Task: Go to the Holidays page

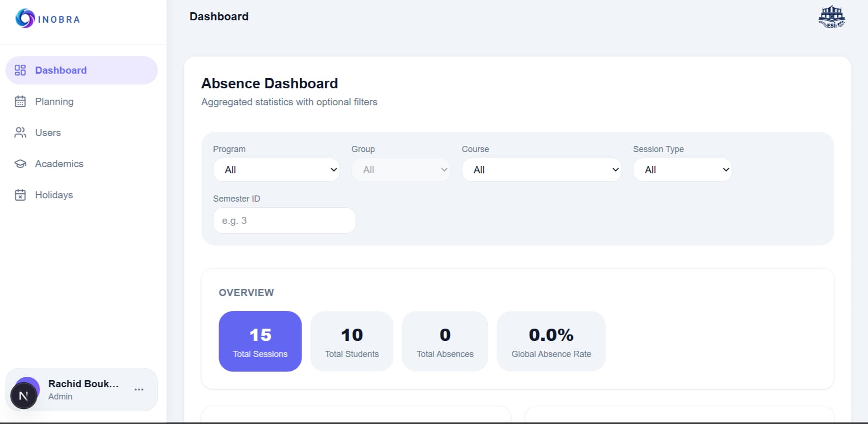Action: (82, 195)
